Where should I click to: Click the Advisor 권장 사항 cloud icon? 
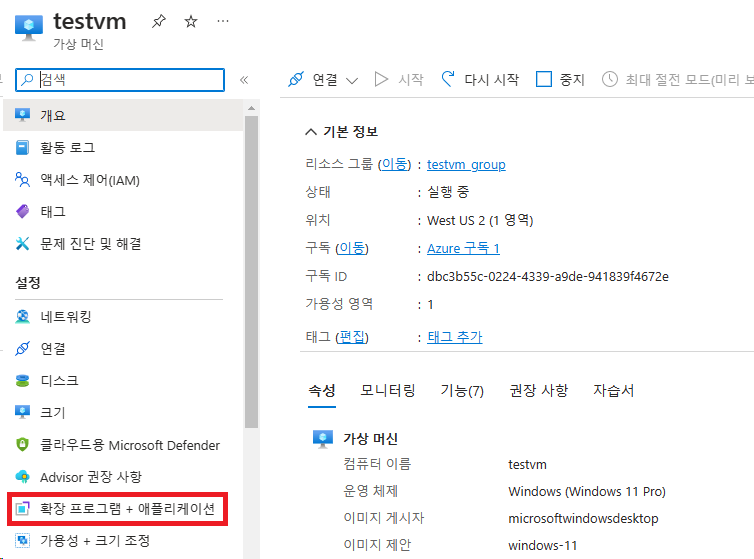coord(22,477)
